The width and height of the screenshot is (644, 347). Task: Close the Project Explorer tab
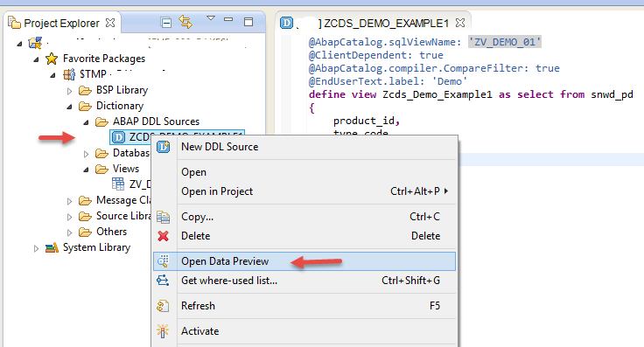point(110,23)
